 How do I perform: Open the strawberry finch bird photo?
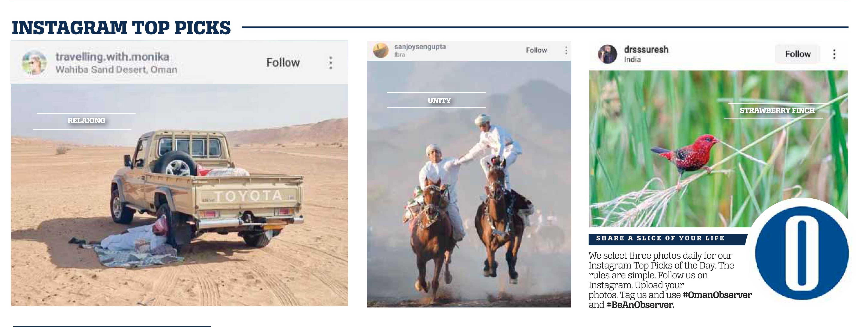718,148
